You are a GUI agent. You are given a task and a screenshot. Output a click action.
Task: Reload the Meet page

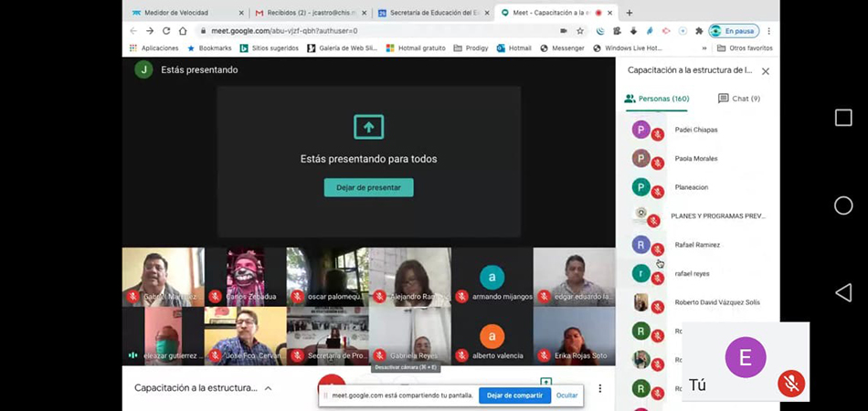click(166, 31)
